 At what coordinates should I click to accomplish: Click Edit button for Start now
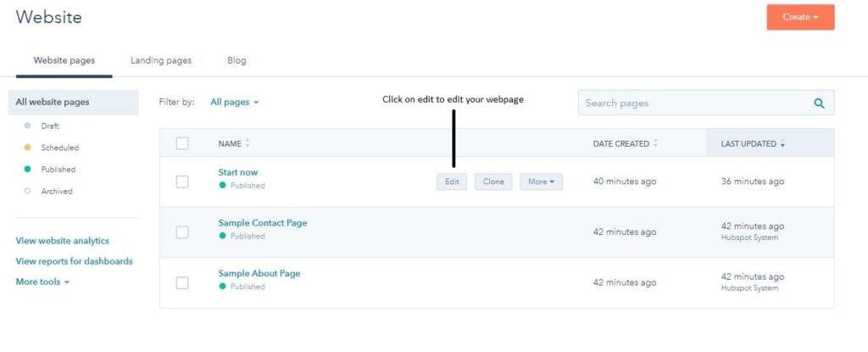(452, 182)
